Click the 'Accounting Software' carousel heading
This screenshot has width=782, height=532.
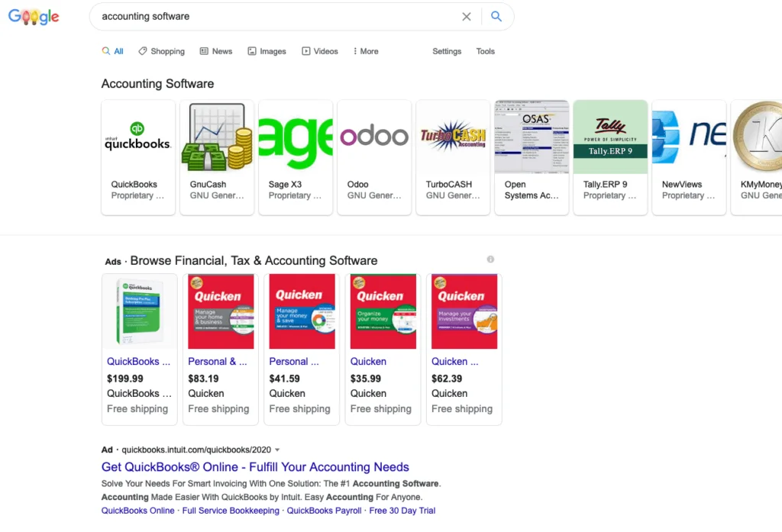tap(157, 84)
